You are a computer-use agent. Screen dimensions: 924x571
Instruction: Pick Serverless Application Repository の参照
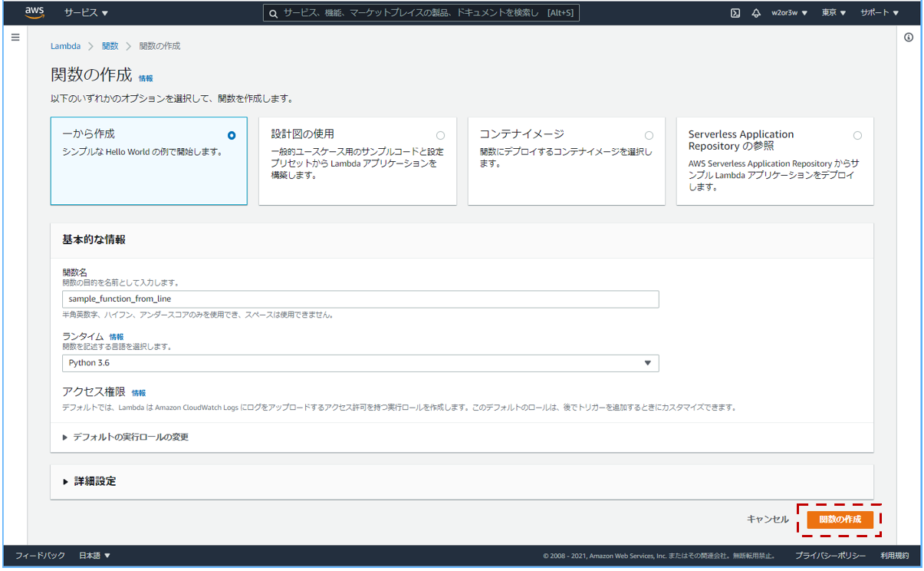coord(857,134)
